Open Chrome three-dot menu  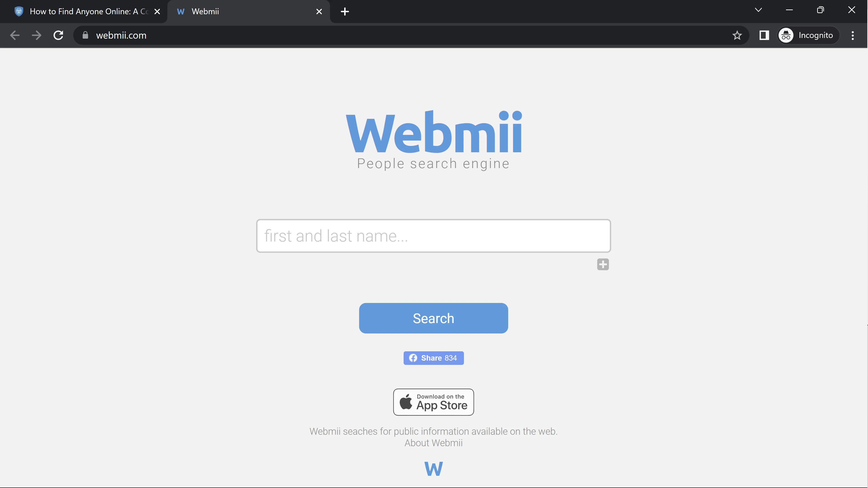(853, 35)
